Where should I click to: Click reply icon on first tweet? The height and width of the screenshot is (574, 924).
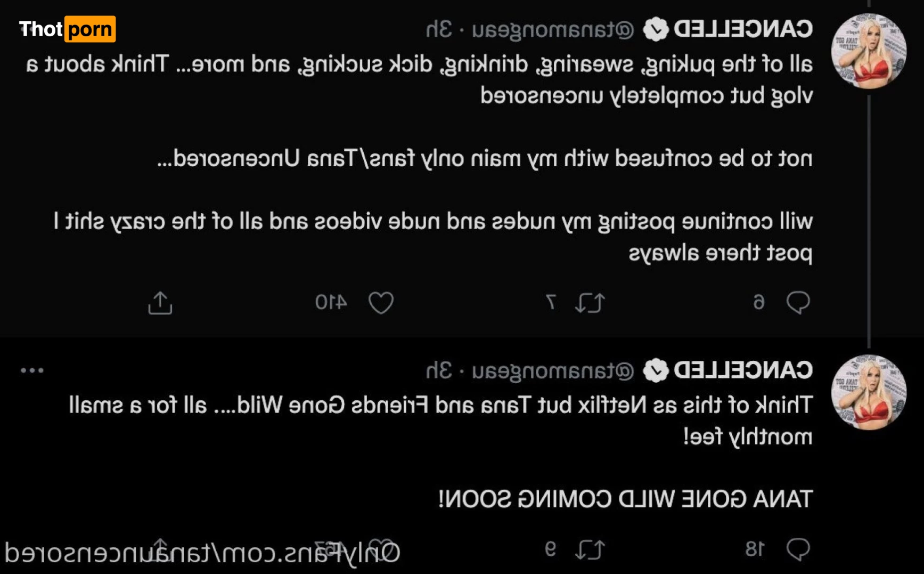tap(798, 303)
